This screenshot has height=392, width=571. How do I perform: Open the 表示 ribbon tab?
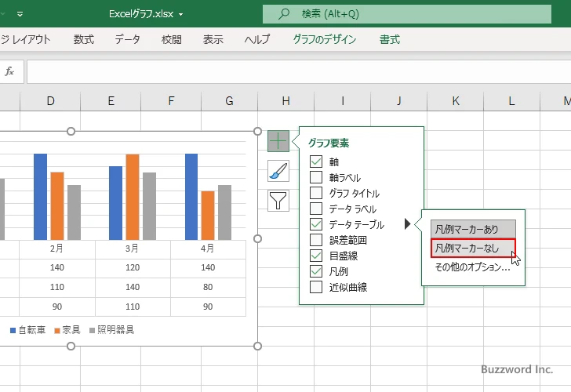[x=213, y=39]
